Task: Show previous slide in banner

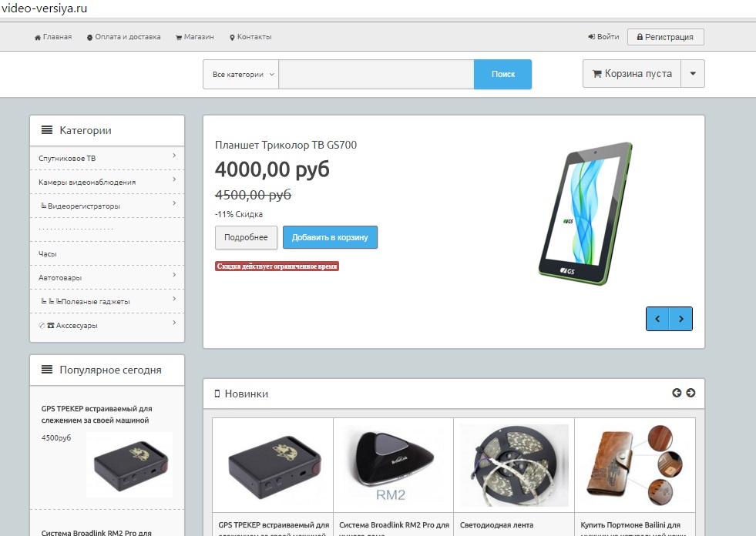Action: pos(657,319)
